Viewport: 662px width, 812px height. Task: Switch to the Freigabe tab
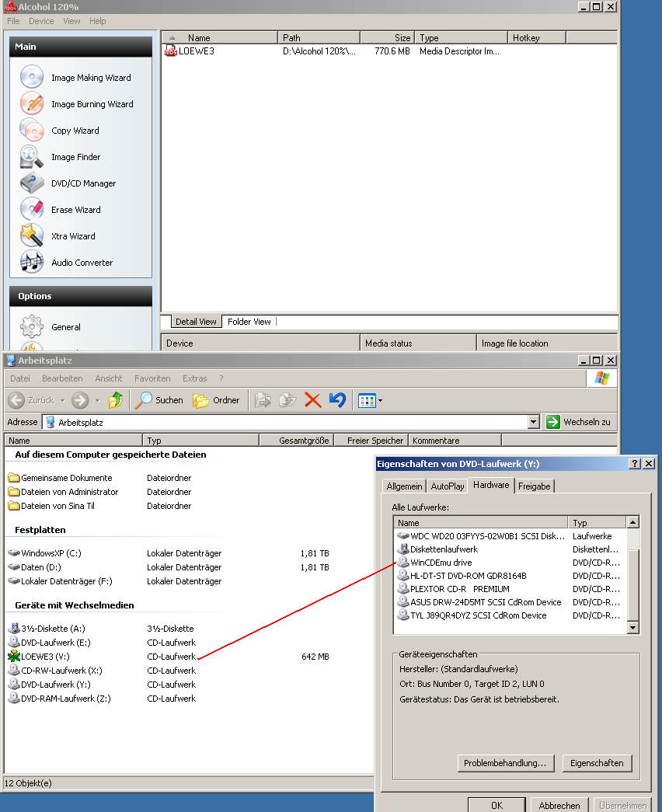point(534,486)
